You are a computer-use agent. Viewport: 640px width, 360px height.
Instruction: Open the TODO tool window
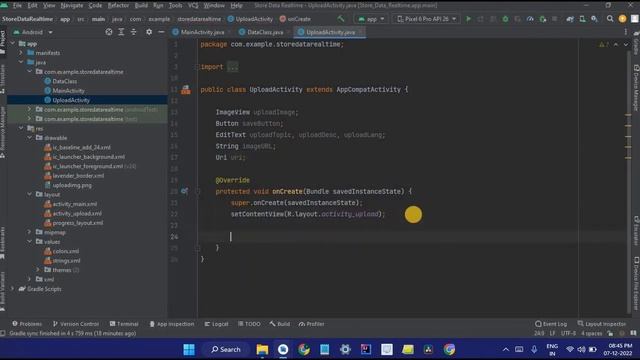click(249, 324)
